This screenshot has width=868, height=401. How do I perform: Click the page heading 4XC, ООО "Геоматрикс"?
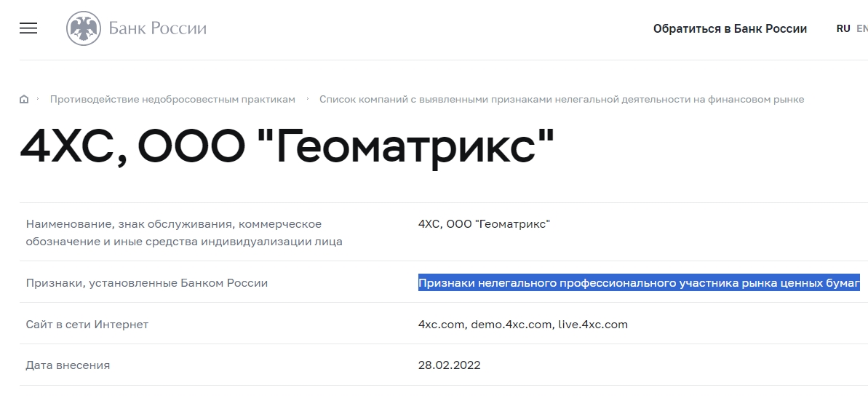pyautogui.click(x=287, y=146)
